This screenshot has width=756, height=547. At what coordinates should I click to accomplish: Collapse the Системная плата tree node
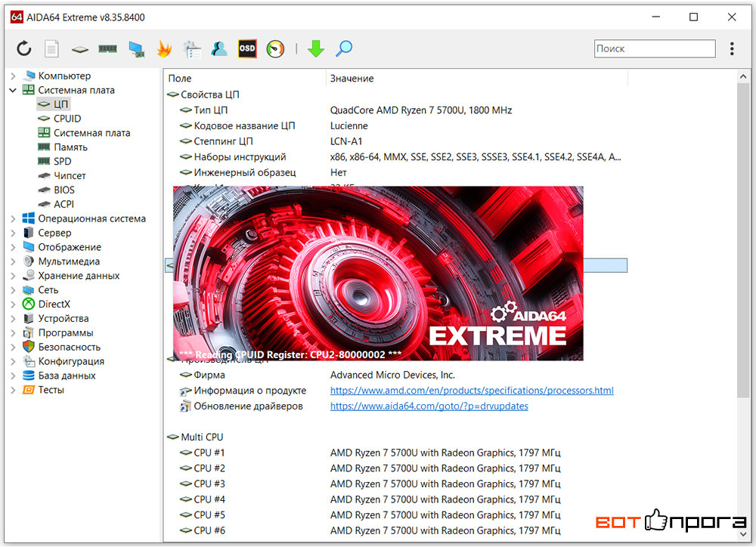tap(13, 90)
